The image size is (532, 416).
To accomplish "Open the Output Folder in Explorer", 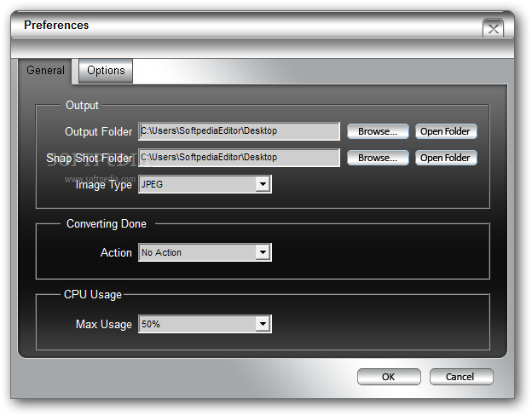I will pyautogui.click(x=446, y=131).
